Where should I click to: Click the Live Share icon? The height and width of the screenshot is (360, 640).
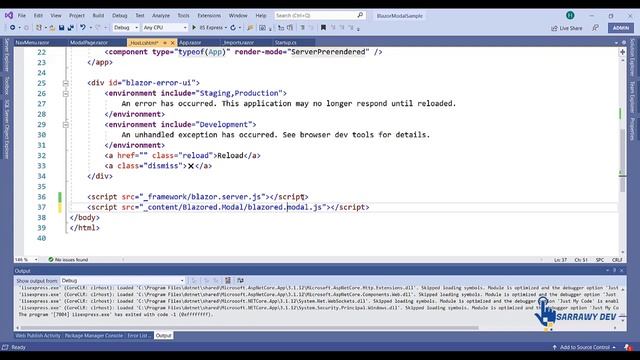pyautogui.click(x=554, y=28)
